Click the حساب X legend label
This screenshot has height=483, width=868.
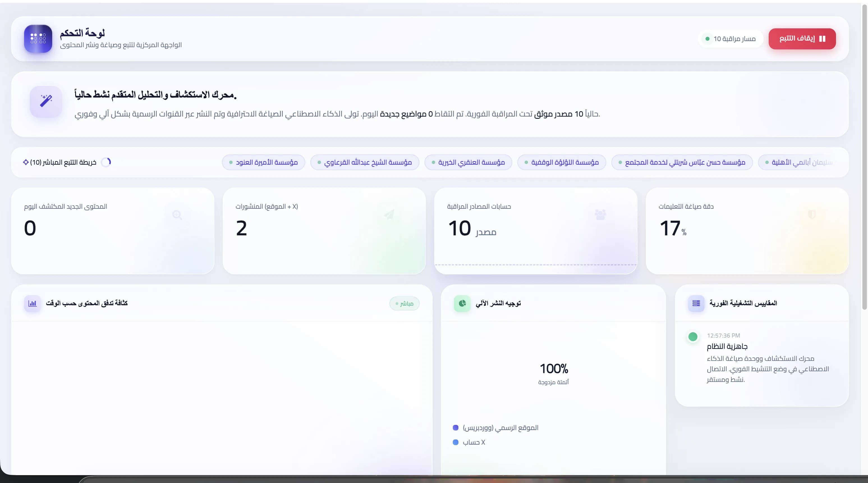[x=474, y=442]
